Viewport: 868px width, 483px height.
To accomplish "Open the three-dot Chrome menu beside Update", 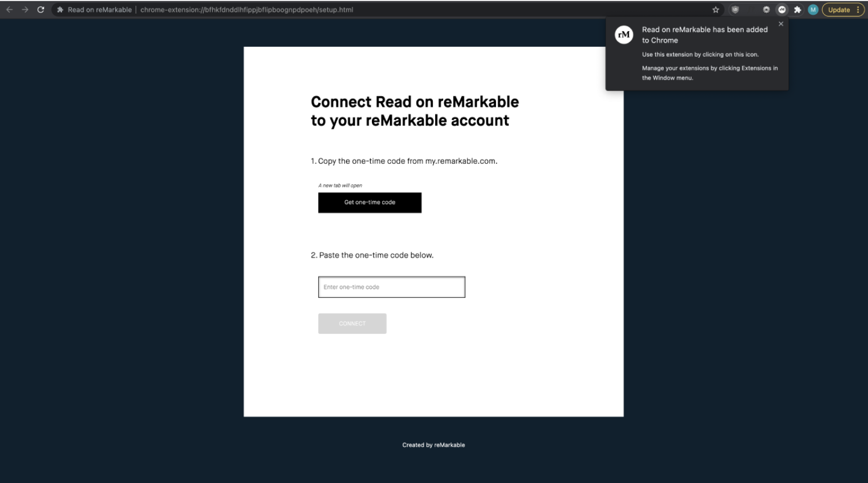I will (x=857, y=10).
